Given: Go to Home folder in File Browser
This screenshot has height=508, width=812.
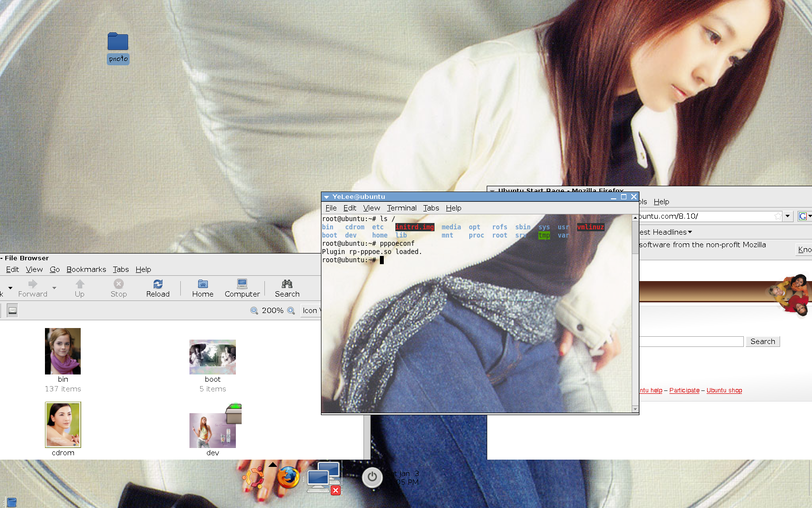Looking at the screenshot, I should pos(203,288).
